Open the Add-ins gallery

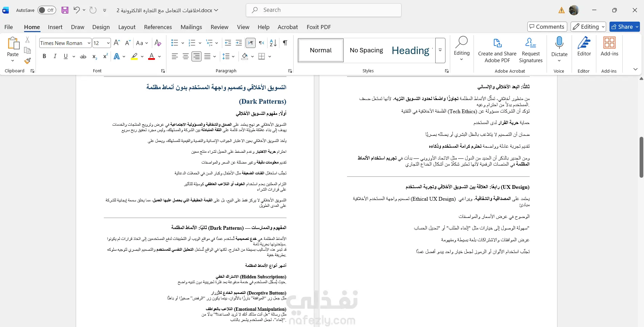609,46
